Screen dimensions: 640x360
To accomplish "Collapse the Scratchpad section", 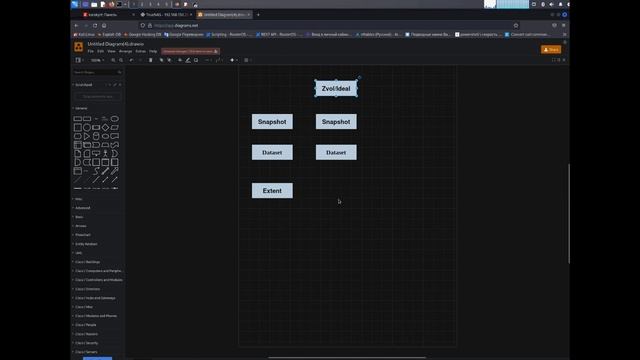I will click(84, 85).
